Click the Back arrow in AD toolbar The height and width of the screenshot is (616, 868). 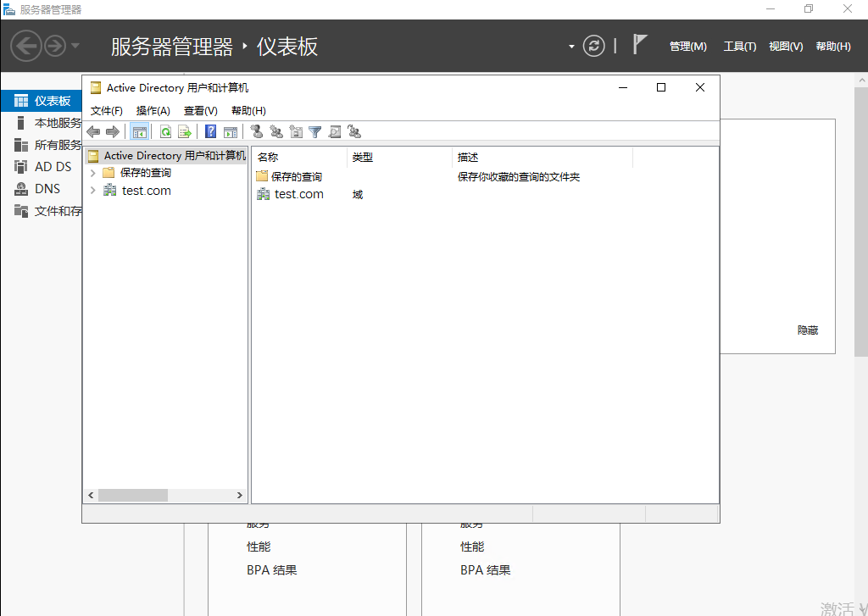point(93,131)
